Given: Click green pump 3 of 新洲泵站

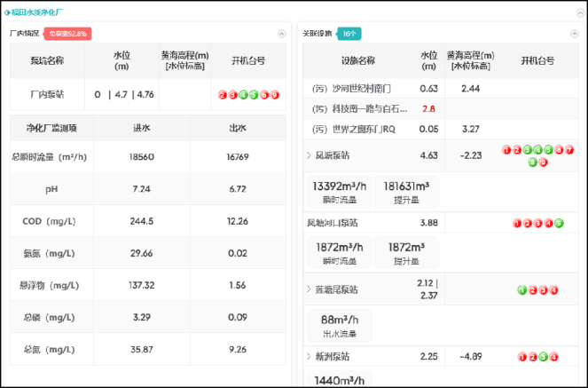Looking at the screenshot, I should point(544,357).
